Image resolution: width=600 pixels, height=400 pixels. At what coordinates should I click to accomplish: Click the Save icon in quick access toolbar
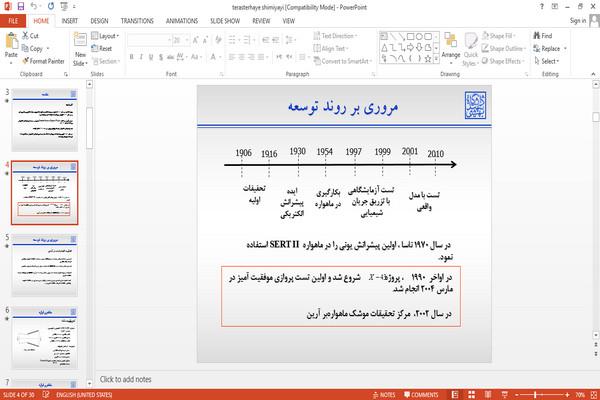pyautogui.click(x=21, y=6)
